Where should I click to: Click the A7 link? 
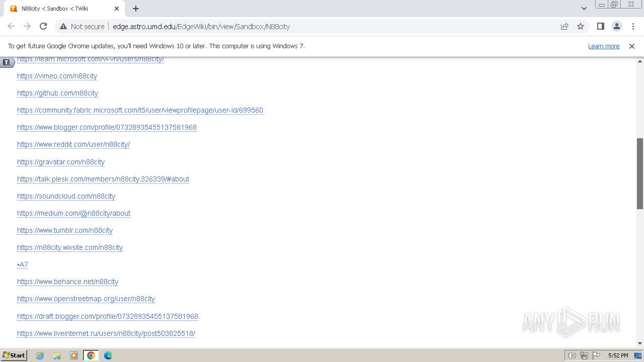[23, 264]
